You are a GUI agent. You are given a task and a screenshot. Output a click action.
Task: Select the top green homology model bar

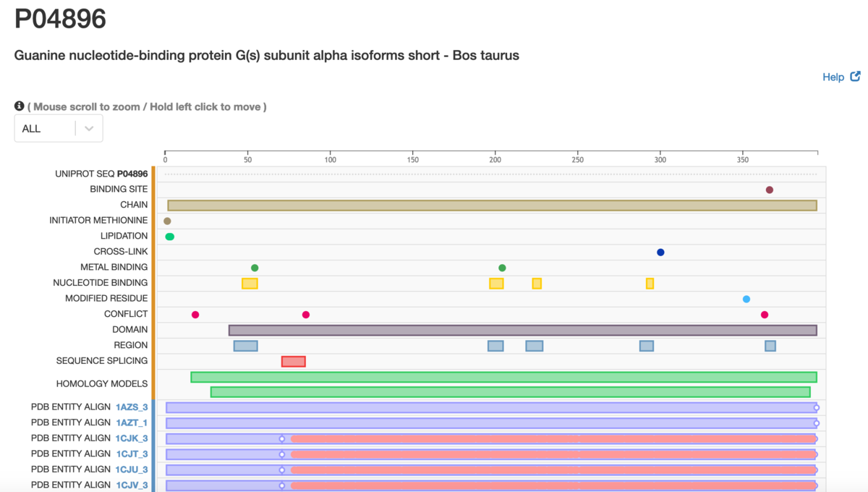[503, 377]
